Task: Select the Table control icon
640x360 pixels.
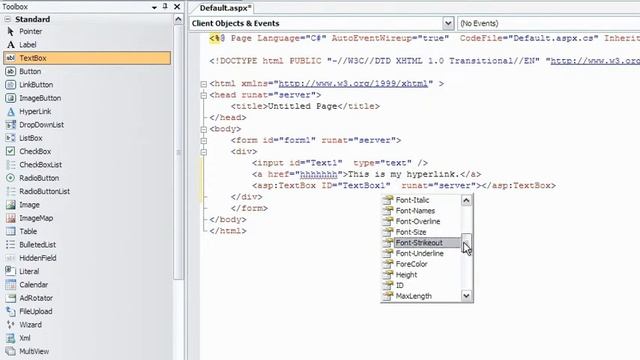Action: pyautogui.click(x=11, y=231)
